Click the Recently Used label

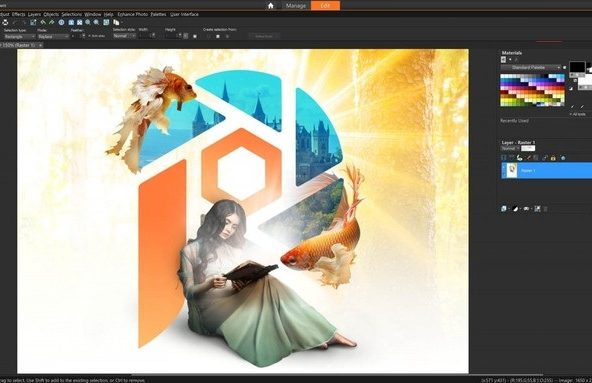[515, 121]
